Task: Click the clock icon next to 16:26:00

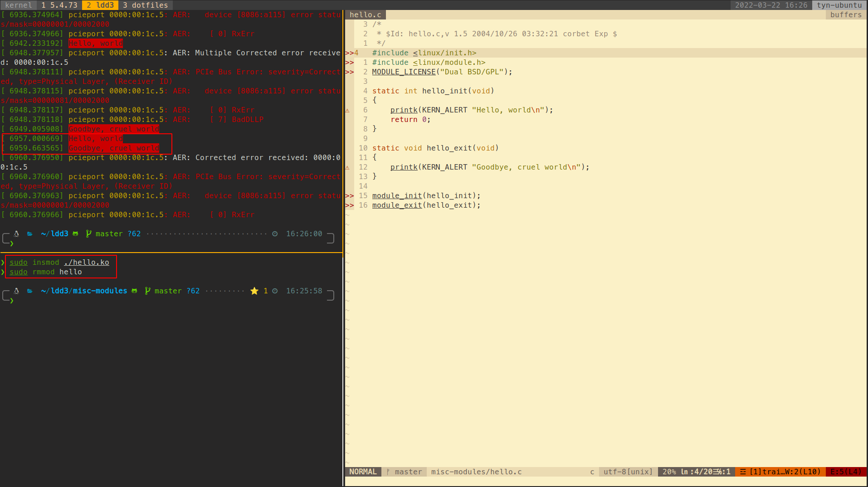Action: click(x=275, y=234)
